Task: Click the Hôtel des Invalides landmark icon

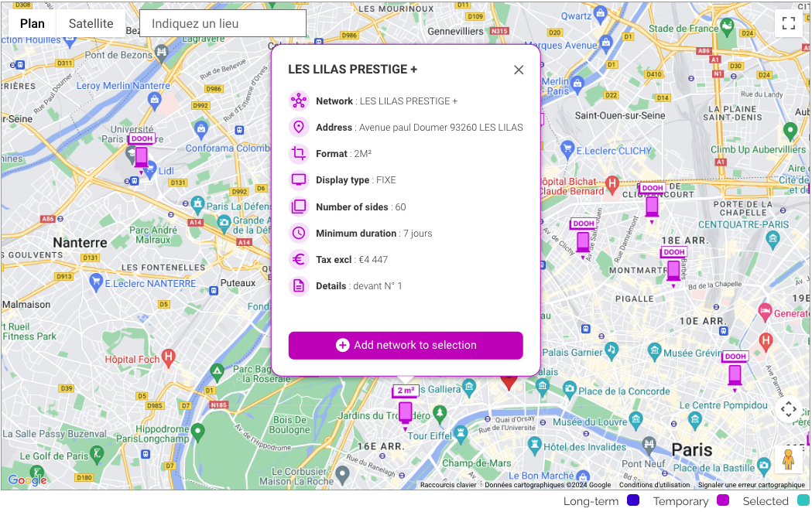Action: [x=535, y=445]
